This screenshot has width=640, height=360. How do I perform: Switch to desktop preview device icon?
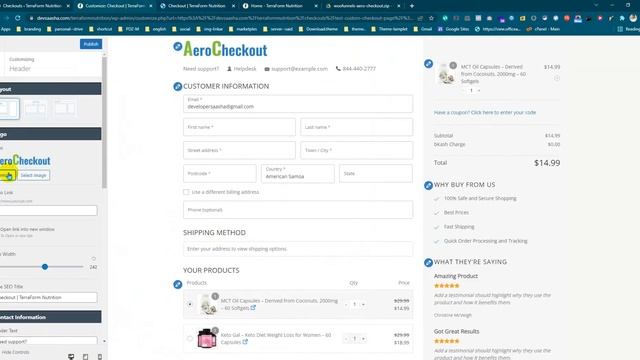click(71, 357)
